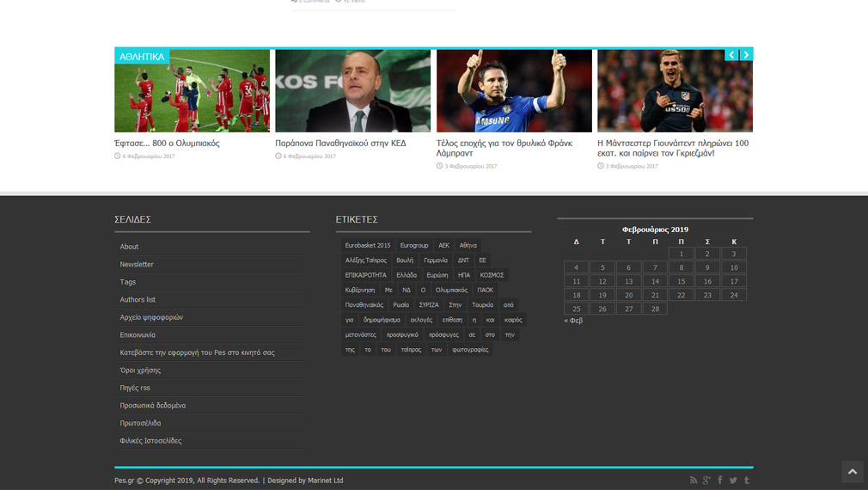Screen dimensions: 868x490
Task: Open Όροι χρήσης page
Action: 140,370
